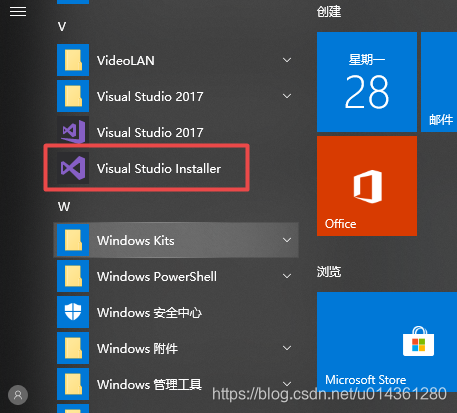
Task: Click the Microsoft Store tile label
Action: tap(366, 380)
